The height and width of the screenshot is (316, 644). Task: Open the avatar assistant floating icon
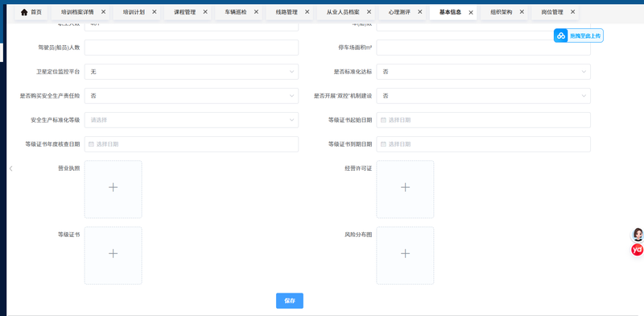[638, 235]
